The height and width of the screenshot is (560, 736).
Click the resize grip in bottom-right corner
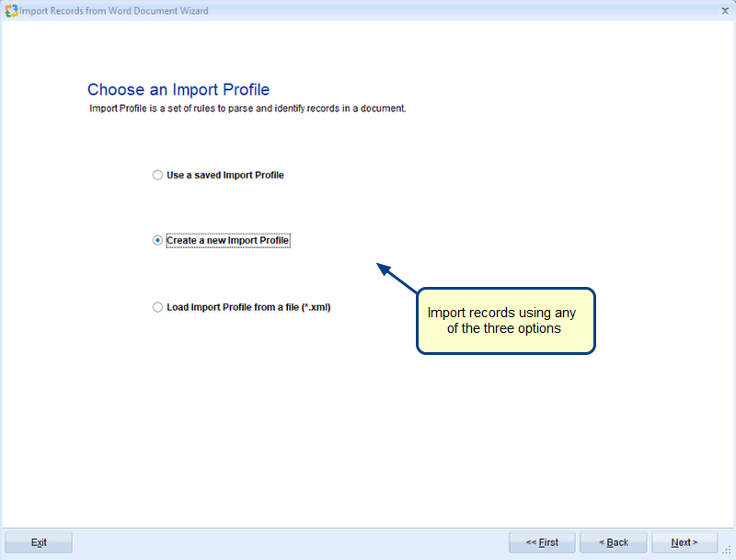[x=727, y=550]
